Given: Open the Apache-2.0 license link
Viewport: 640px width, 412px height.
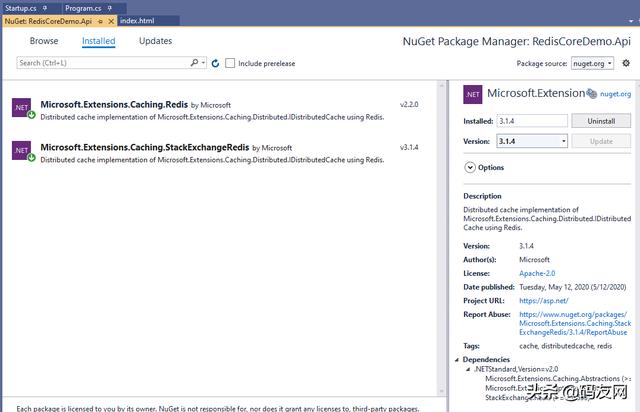Looking at the screenshot, I should (537, 273).
